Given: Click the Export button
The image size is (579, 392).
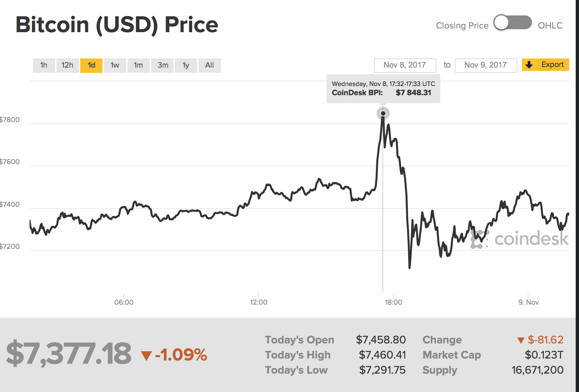Looking at the screenshot, I should point(552,65).
